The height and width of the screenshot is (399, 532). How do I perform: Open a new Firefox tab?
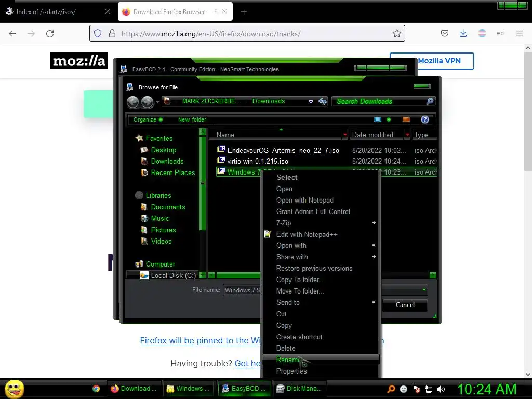coord(244,12)
